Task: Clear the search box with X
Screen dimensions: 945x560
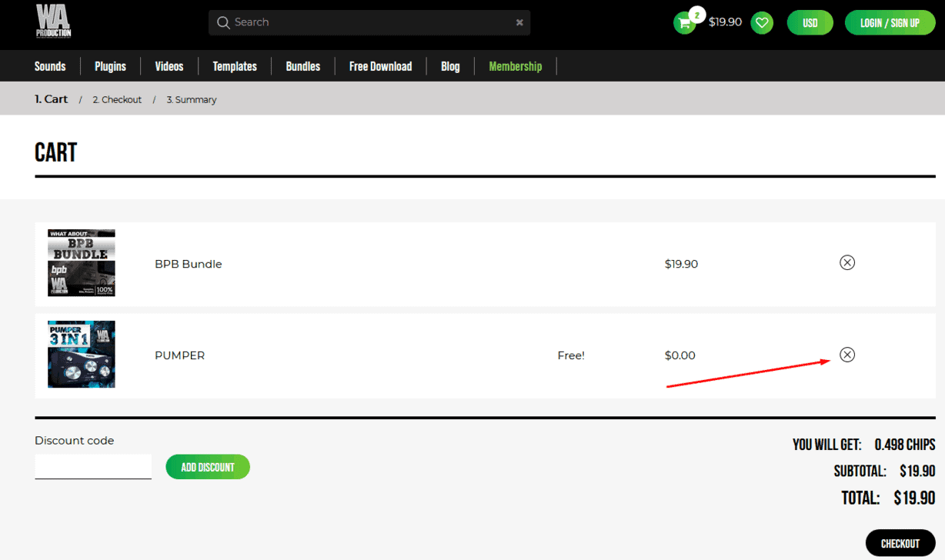Action: 519,23
